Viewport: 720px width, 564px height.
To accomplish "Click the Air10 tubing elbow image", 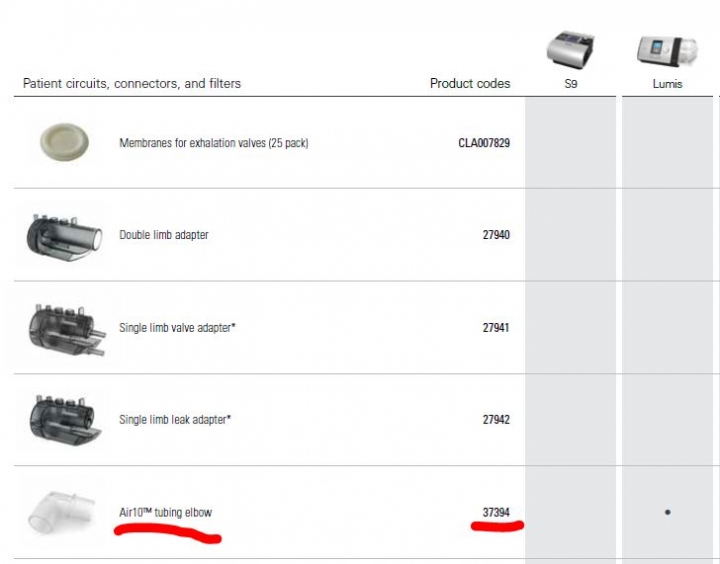I will 62,513.
